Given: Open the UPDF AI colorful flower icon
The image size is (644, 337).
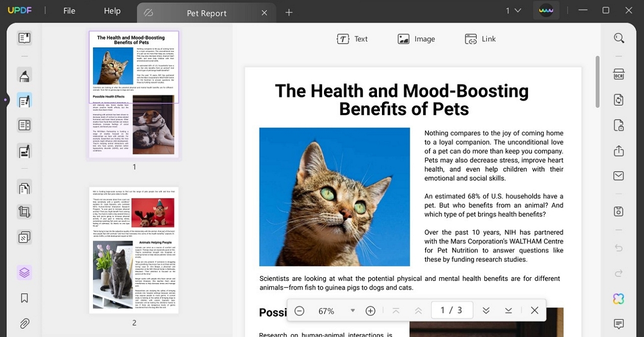Looking at the screenshot, I should (619, 299).
